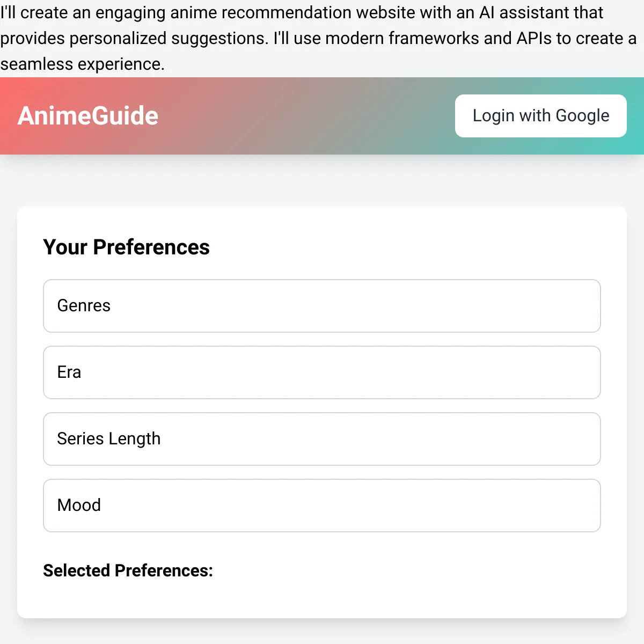Image resolution: width=644 pixels, height=644 pixels.
Task: Click the Selected Preferences label
Action: (x=128, y=570)
